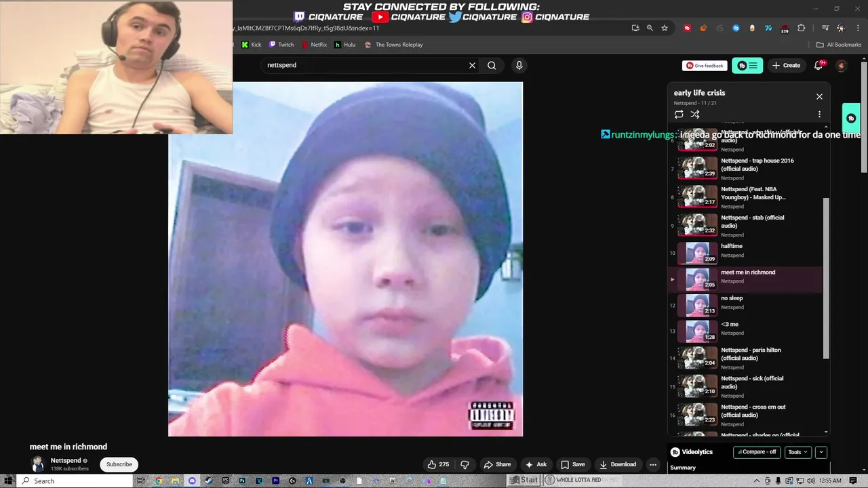Toggle loop playlist

click(x=679, y=115)
